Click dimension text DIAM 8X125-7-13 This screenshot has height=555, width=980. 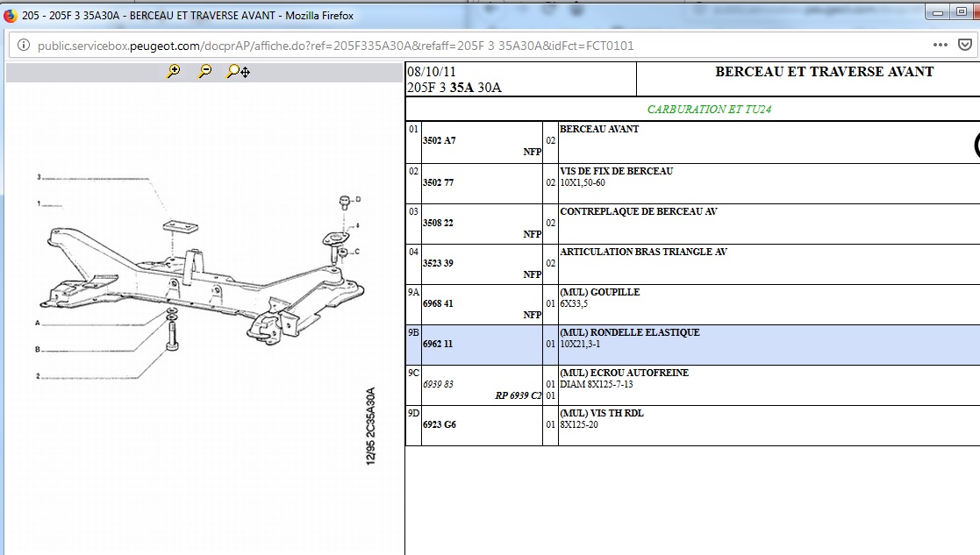tap(597, 385)
